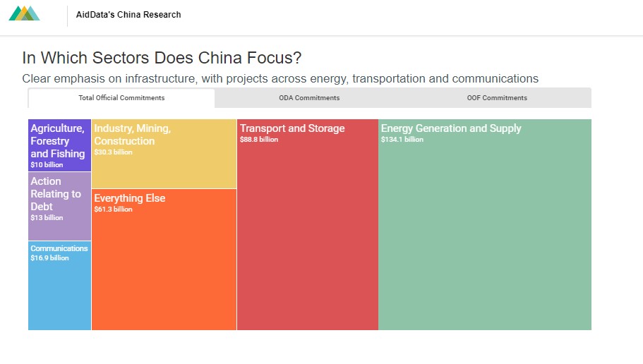Viewport: 643px width, 364px height.
Task: Click the $30.3 billion value label
Action: [x=113, y=152]
